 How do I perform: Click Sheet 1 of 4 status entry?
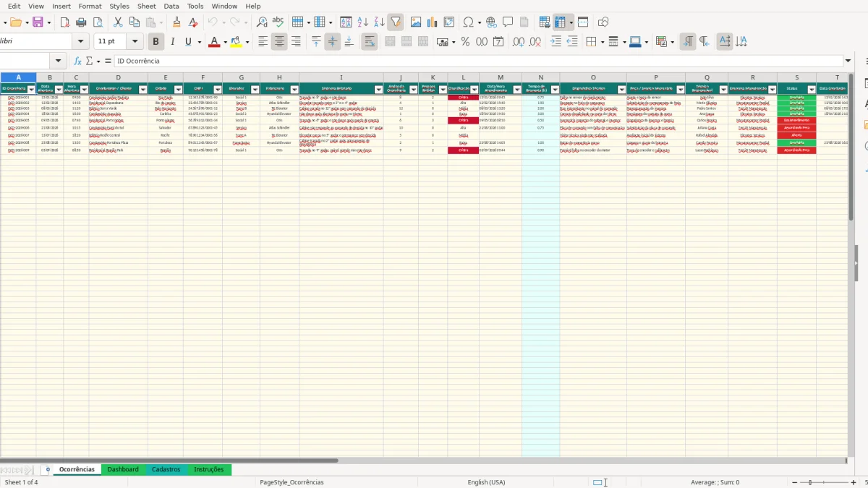tap(22, 482)
